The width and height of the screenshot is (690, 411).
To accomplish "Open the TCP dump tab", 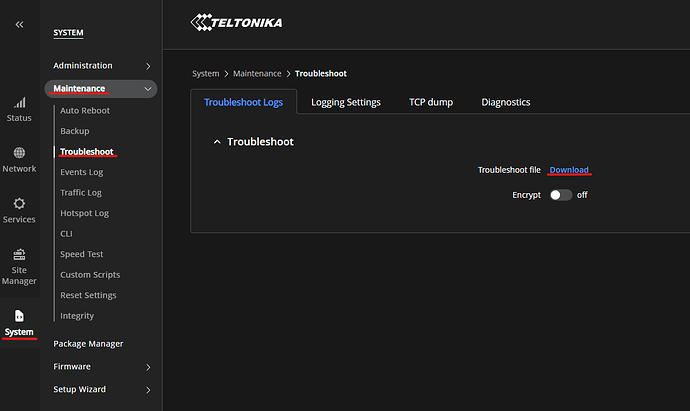I will tap(431, 102).
